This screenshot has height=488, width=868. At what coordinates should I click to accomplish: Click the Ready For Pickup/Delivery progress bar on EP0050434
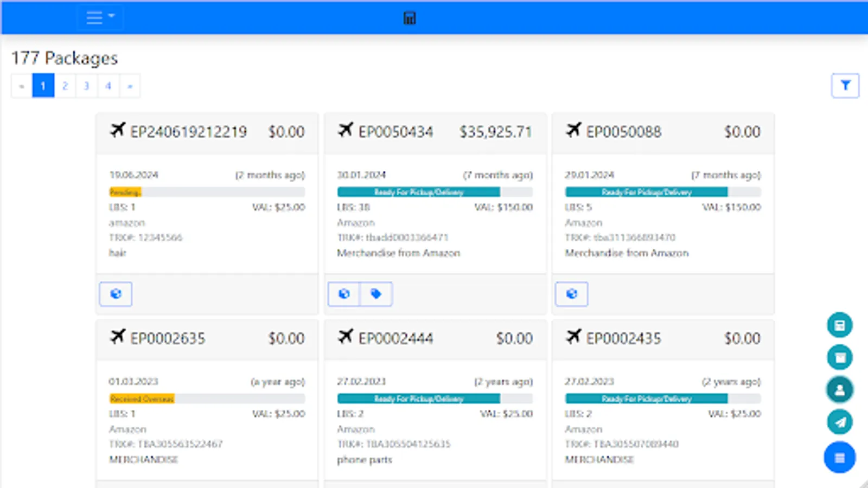(x=418, y=192)
